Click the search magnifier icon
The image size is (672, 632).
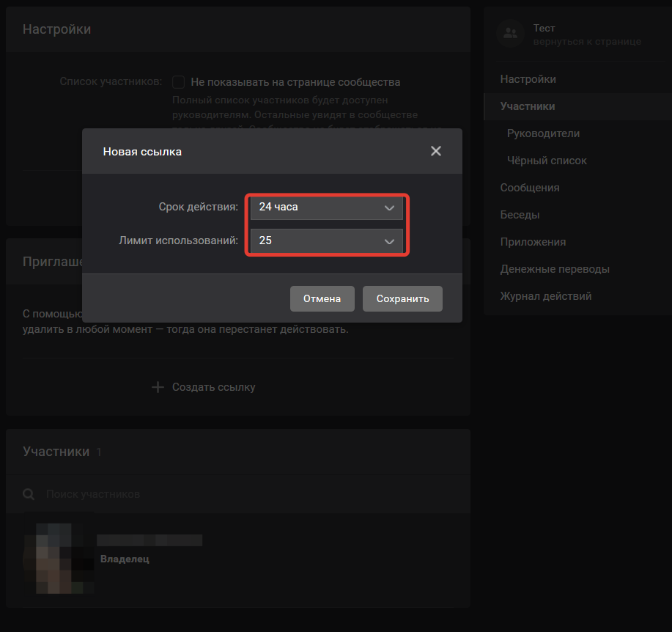point(29,494)
